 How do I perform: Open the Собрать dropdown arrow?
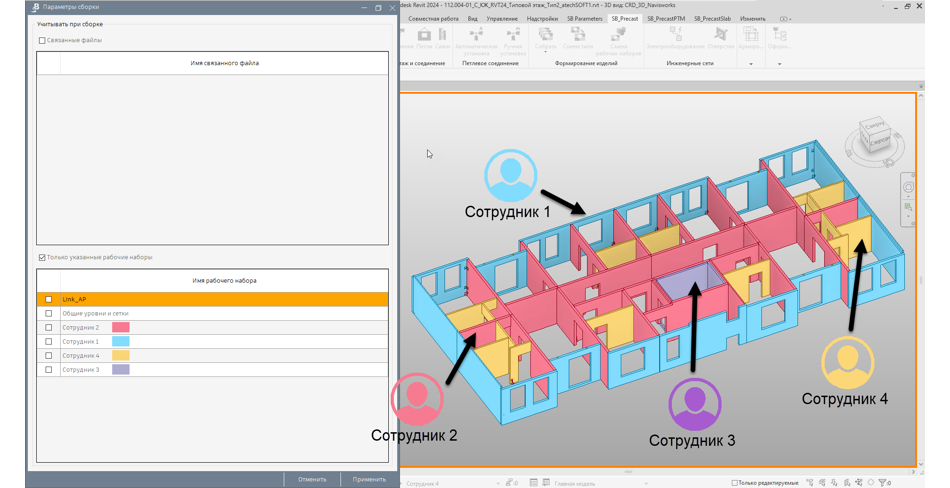545,52
